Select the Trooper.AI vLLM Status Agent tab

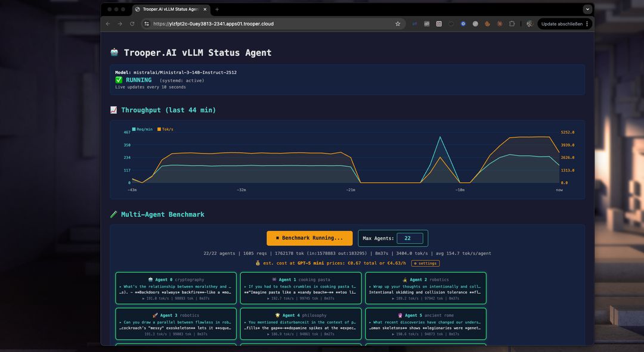click(169, 9)
